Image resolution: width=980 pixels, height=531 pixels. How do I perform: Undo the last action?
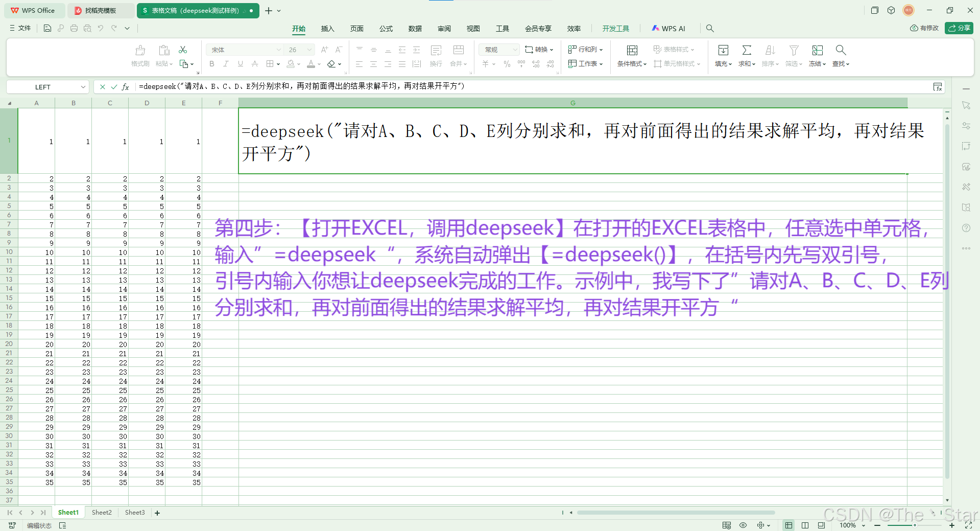(x=101, y=29)
